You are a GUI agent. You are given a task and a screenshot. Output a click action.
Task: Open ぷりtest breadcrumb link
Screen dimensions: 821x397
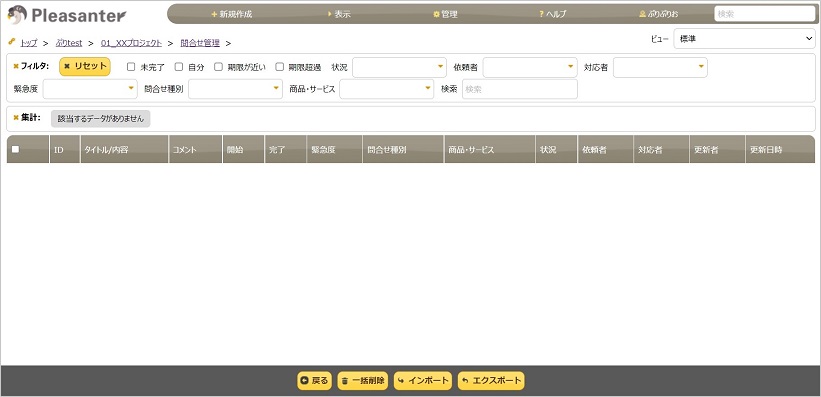click(69, 43)
